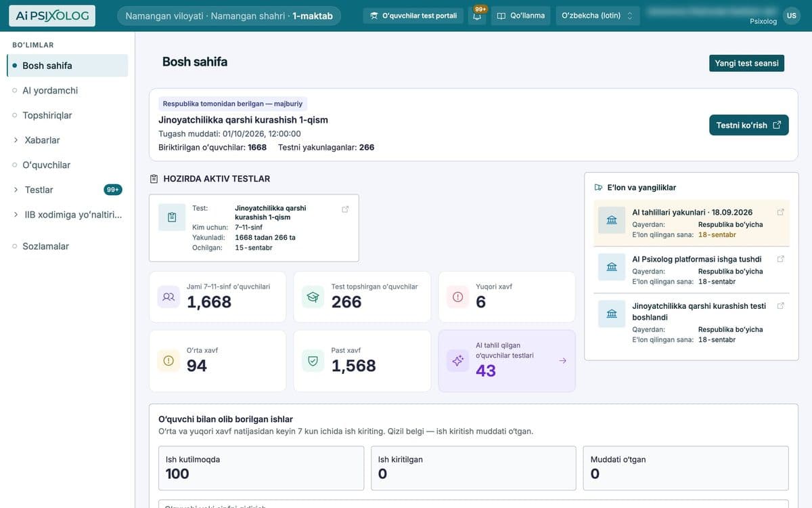812x508 pixels.
Task: Open O'quvchilar test portali
Action: (413, 16)
